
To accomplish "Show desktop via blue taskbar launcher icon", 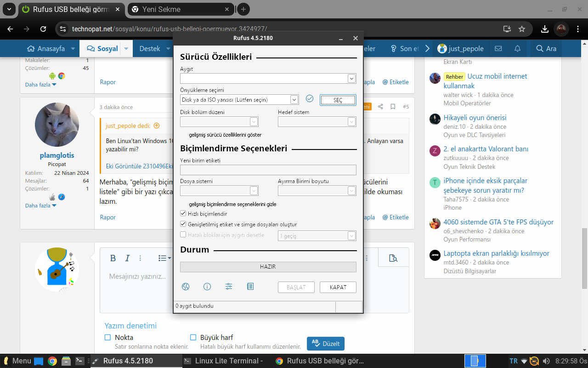I will pos(38,361).
